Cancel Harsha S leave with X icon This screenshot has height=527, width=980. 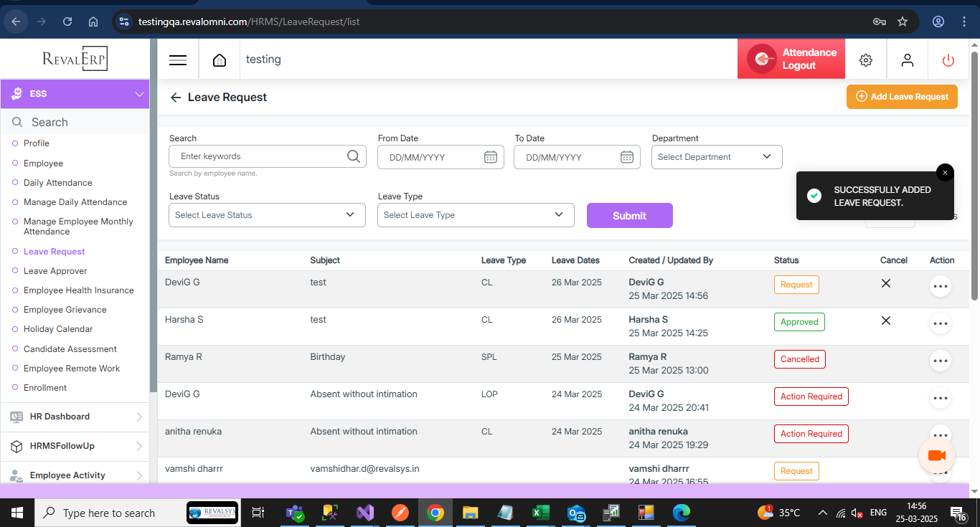(886, 321)
